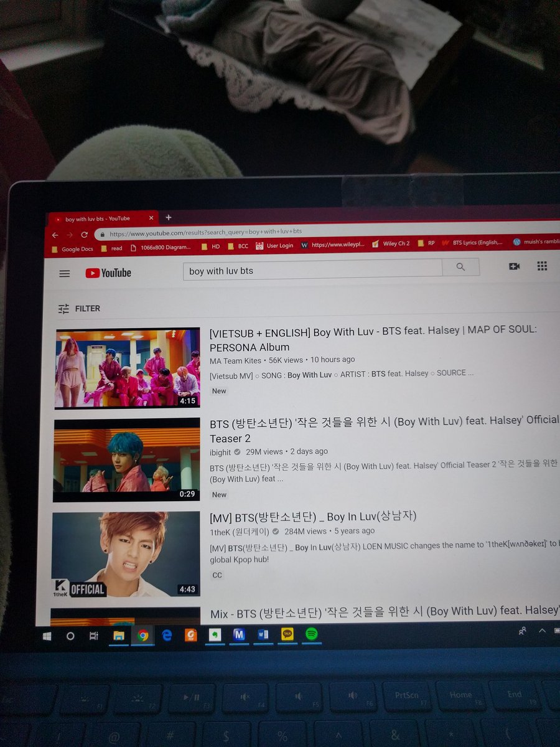Open Microsoft Word from the taskbar

pyautogui.click(x=263, y=634)
